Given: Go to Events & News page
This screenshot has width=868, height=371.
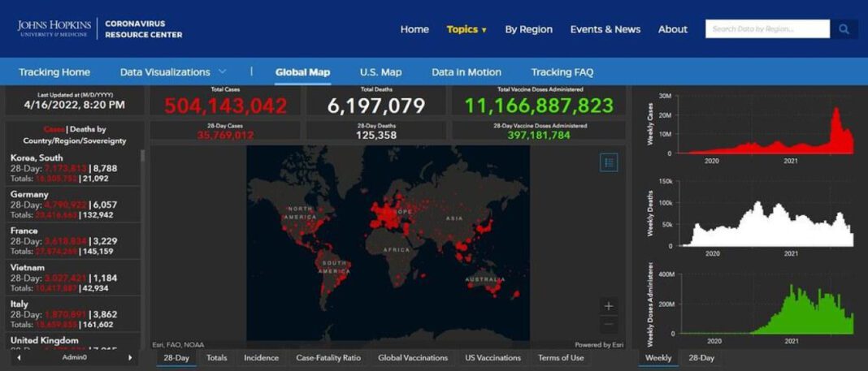Looking at the screenshot, I should click(x=605, y=29).
